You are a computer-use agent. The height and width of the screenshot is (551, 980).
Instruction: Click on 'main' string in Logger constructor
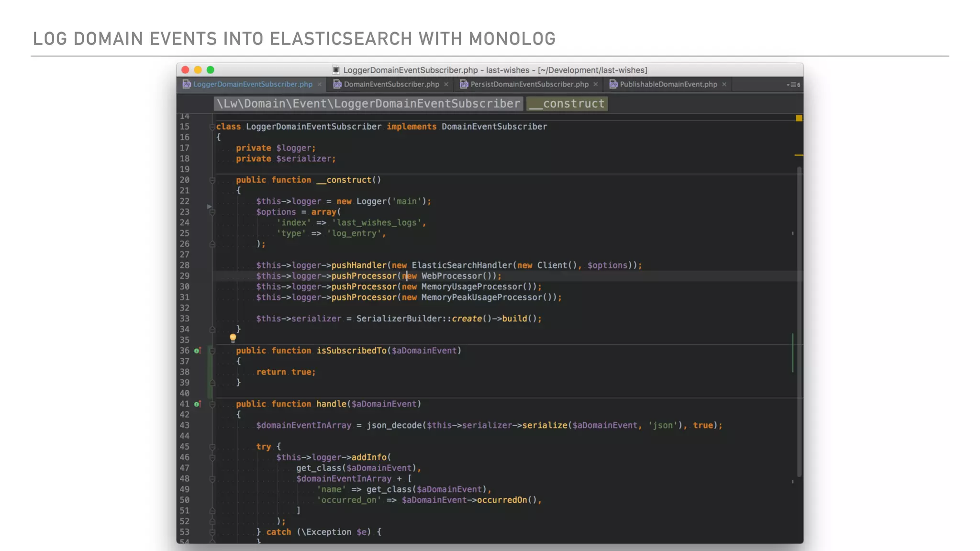click(406, 202)
